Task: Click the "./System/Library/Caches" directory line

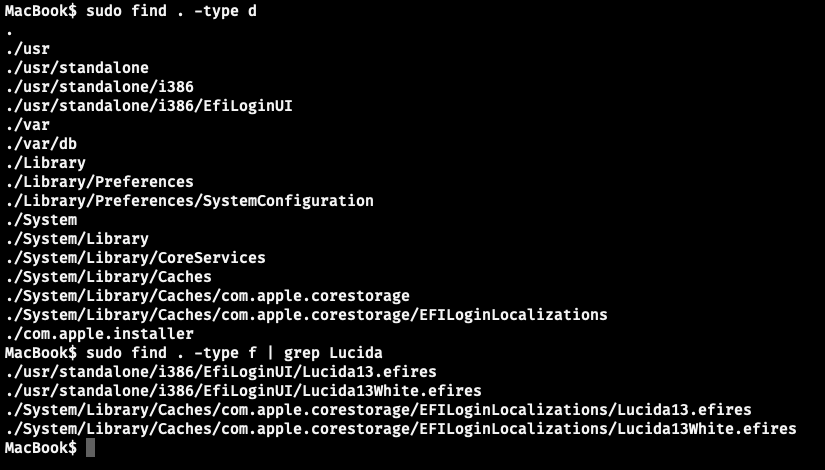Action: (108, 277)
